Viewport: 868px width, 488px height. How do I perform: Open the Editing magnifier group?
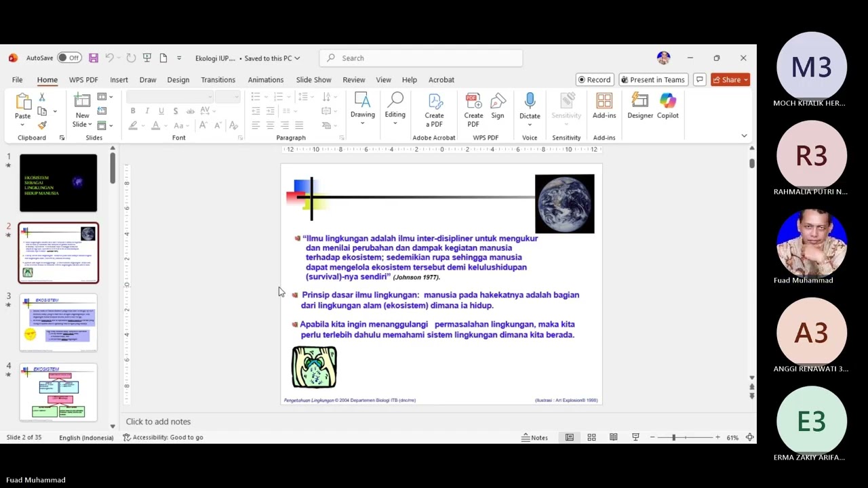(395, 108)
